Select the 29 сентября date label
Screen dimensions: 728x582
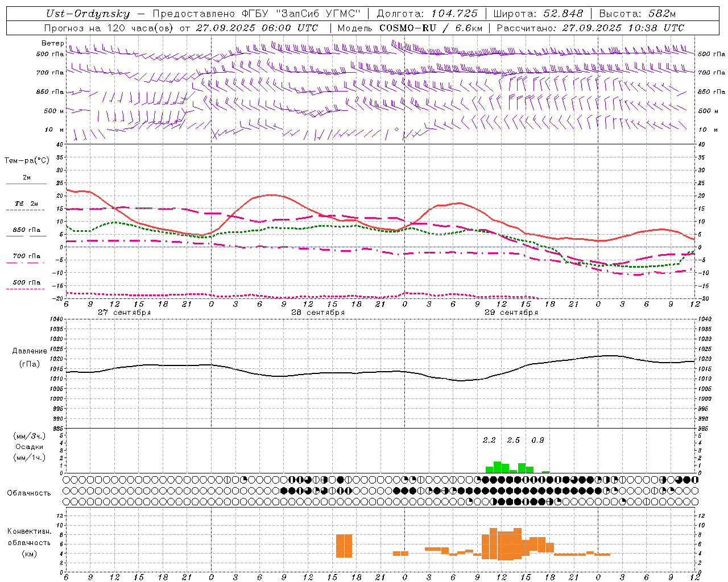(511, 313)
